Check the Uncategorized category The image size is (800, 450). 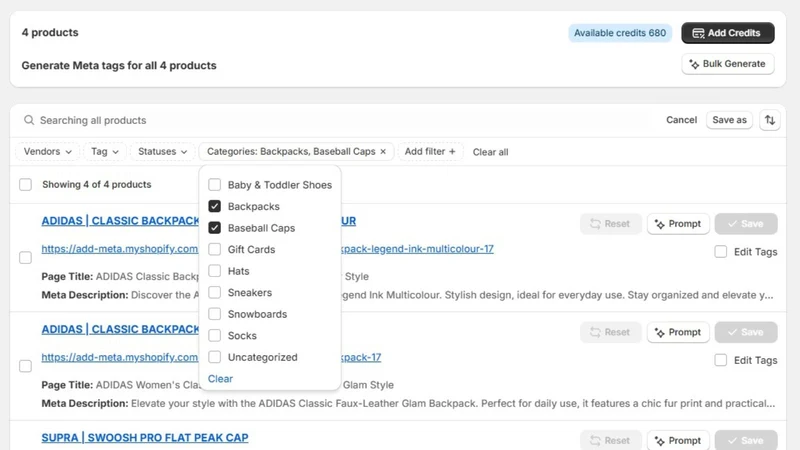(x=214, y=357)
